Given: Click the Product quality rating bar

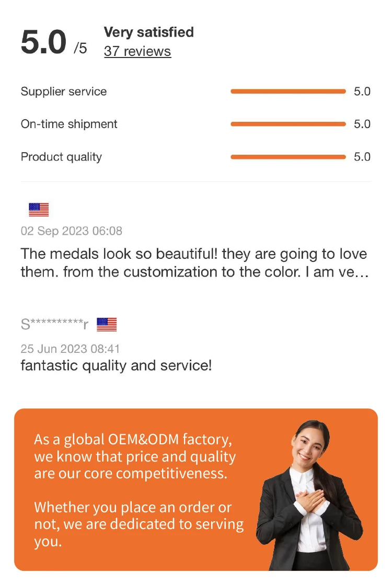Looking at the screenshot, I should point(288,157).
